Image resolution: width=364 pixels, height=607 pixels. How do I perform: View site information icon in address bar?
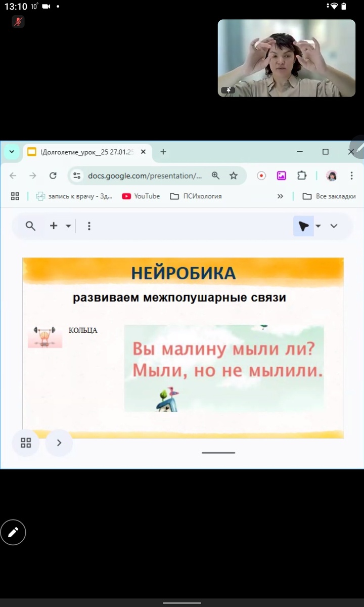pos(77,176)
